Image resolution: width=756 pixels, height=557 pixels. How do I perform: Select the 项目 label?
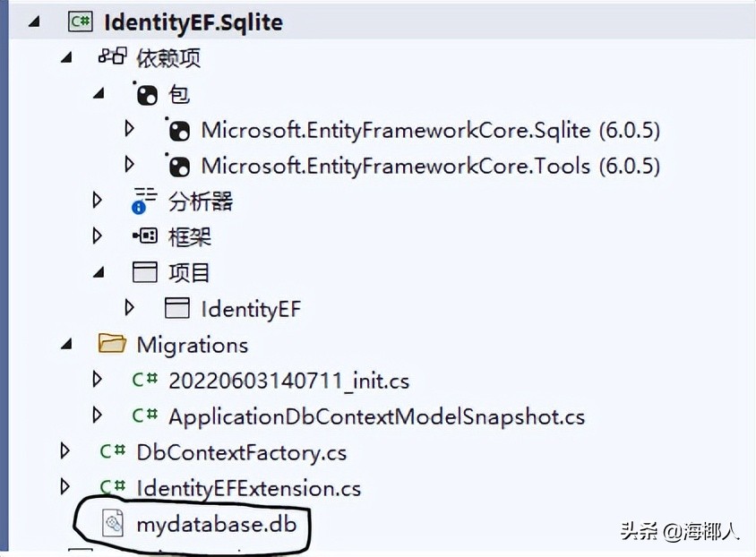(189, 272)
